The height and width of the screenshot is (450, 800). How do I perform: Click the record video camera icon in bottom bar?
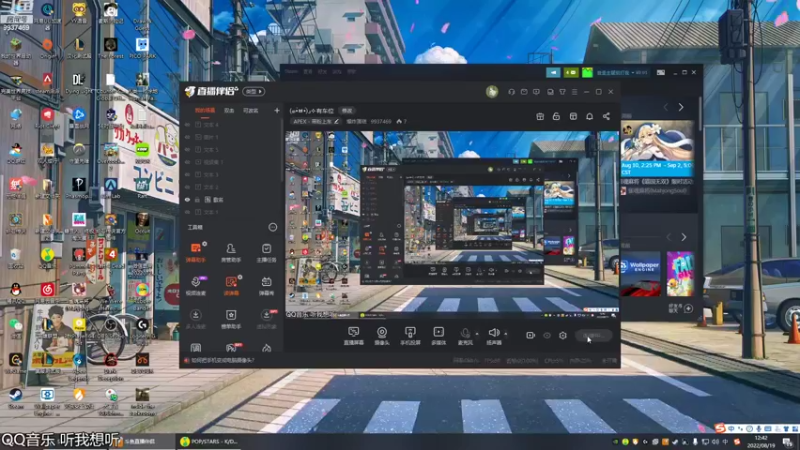click(x=530, y=335)
